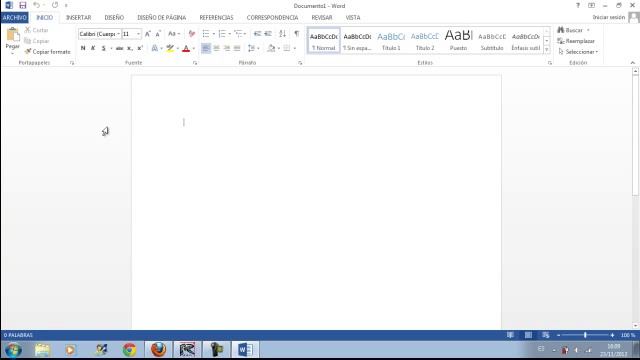Viewport: 640px width, 360px height.
Task: Open the bullets list dropdown
Action: [213, 34]
